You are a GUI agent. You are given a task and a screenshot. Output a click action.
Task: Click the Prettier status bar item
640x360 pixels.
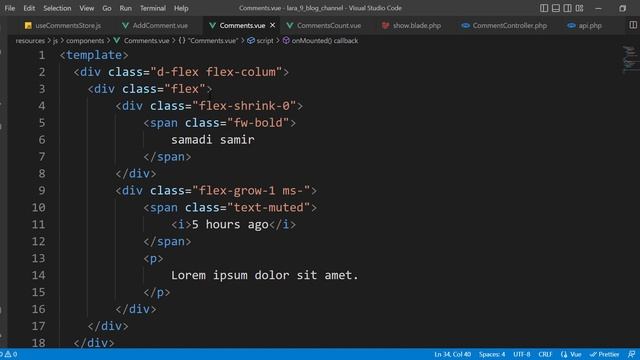click(x=604, y=354)
